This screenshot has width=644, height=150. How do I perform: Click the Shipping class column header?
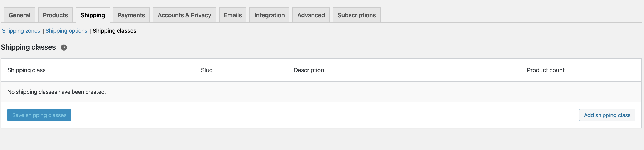pos(26,70)
